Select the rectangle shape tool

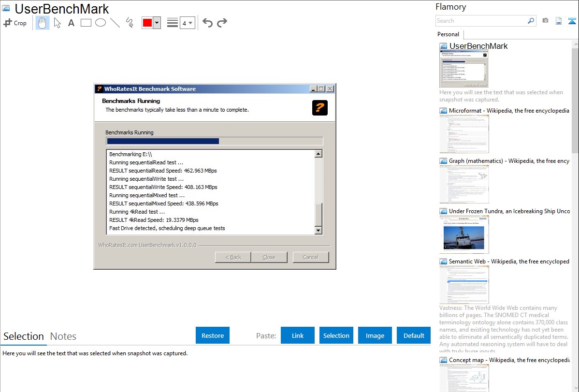pyautogui.click(x=86, y=23)
